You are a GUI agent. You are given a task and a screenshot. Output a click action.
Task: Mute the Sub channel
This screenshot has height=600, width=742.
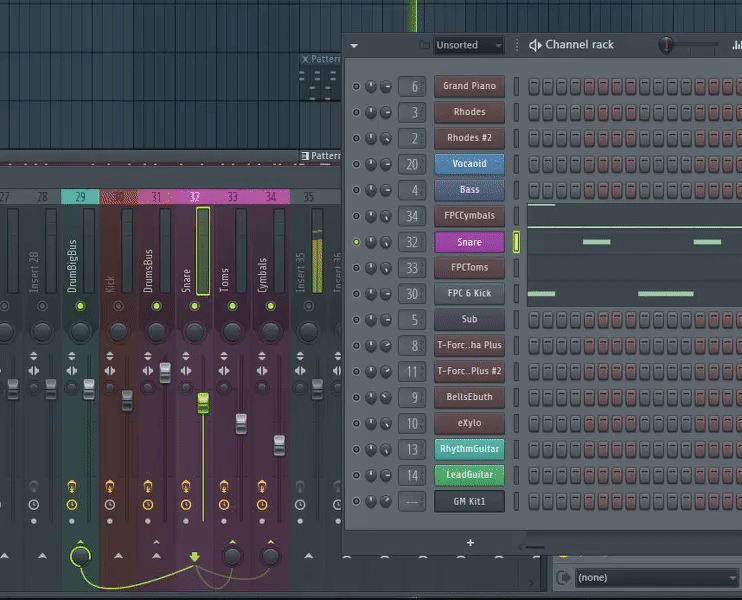click(x=356, y=320)
